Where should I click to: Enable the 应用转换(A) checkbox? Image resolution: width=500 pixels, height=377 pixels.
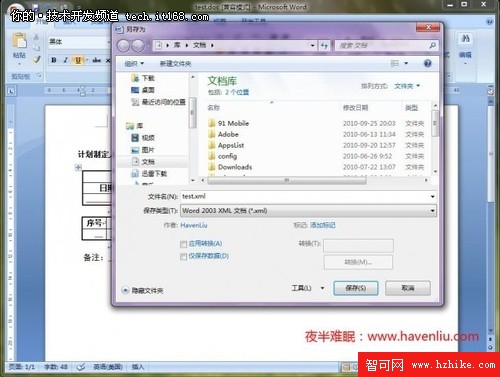(x=183, y=244)
